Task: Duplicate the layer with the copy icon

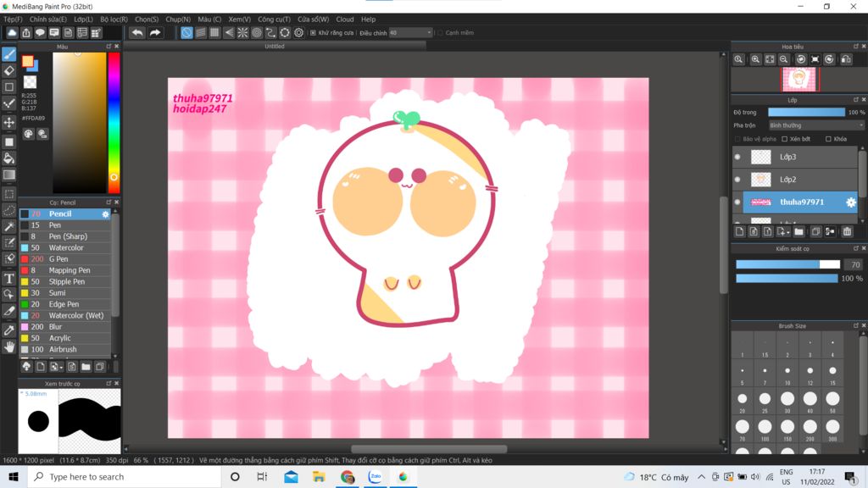Action: coord(815,232)
